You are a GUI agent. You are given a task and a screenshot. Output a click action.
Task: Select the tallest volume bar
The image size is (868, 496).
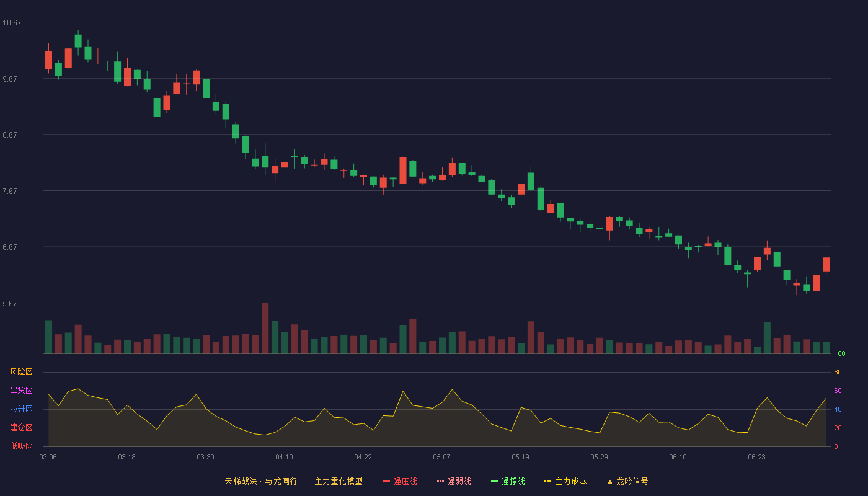point(265,328)
